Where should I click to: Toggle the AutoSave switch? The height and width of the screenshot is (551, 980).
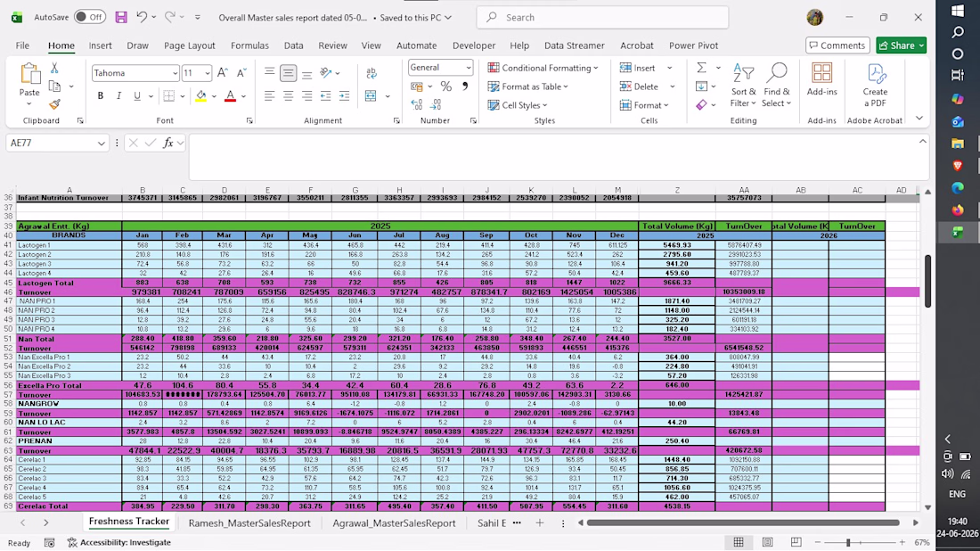click(89, 18)
